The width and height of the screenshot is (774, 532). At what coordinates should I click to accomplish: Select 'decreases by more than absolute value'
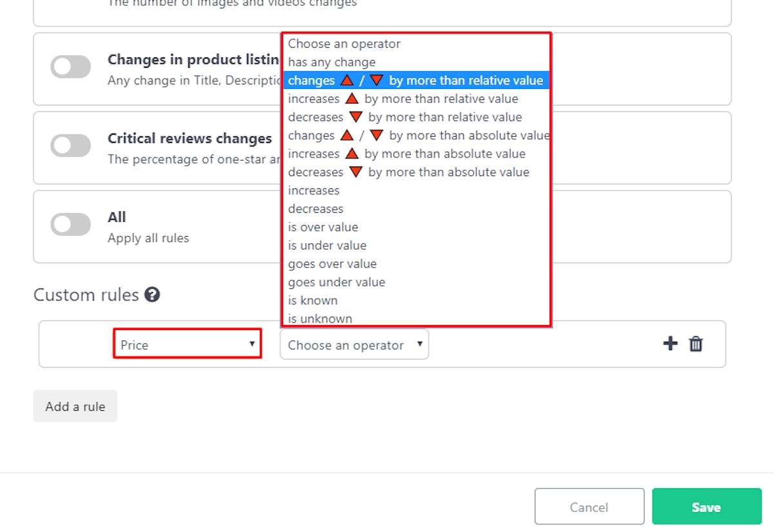click(x=416, y=172)
